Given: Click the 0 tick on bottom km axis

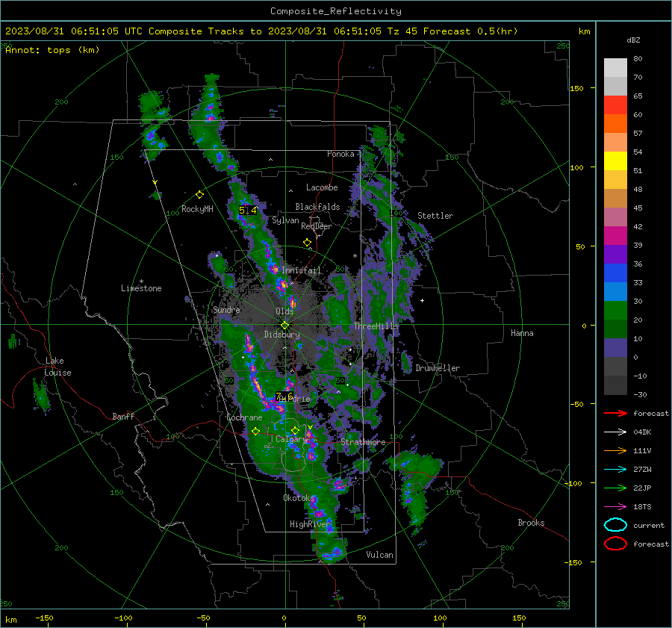Looking at the screenshot, I should click(284, 618).
